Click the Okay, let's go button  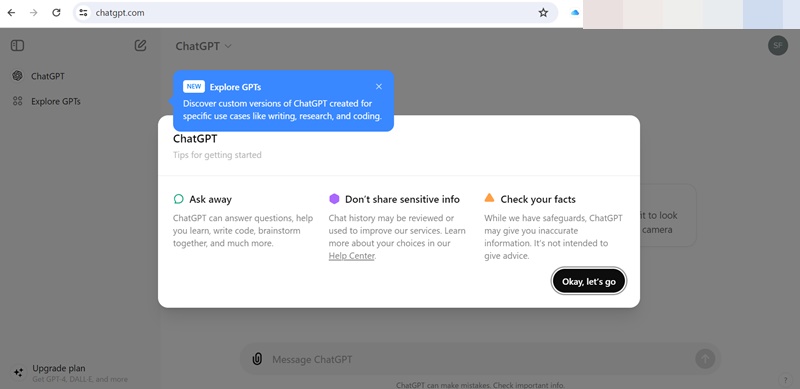coord(589,281)
